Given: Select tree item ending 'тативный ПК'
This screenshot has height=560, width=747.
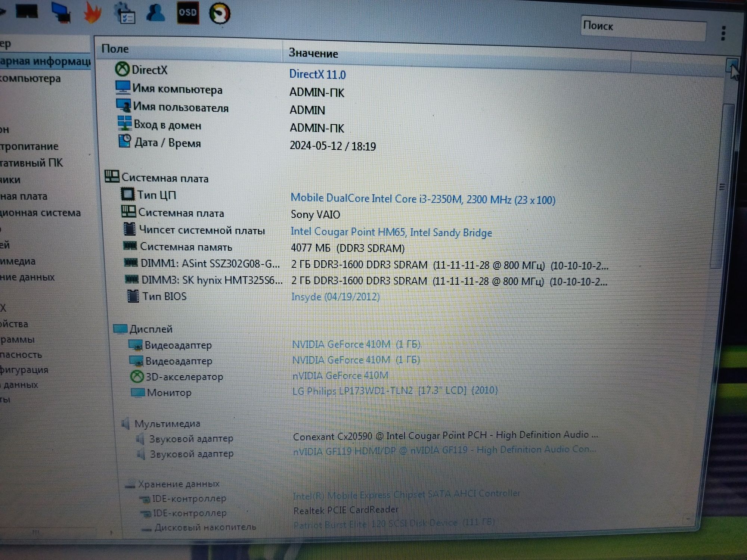Looking at the screenshot, I should click(x=31, y=163).
